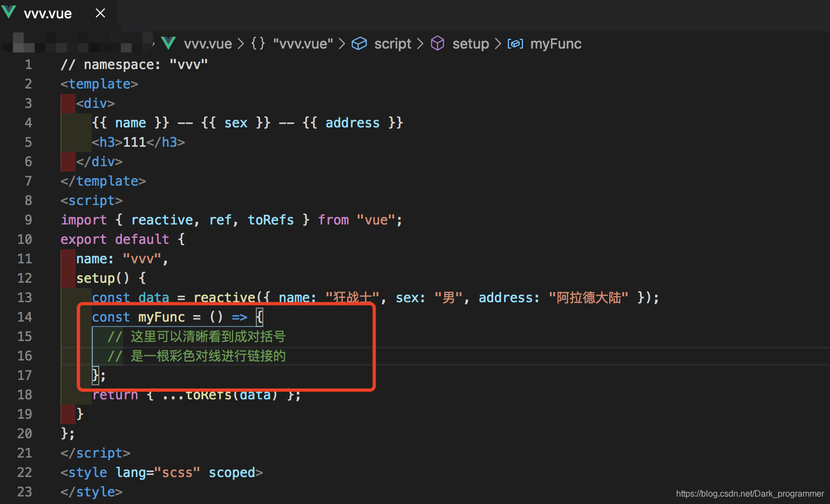Open the myFunc breadcrumb segment
The height and width of the screenshot is (504, 830).
556,44
